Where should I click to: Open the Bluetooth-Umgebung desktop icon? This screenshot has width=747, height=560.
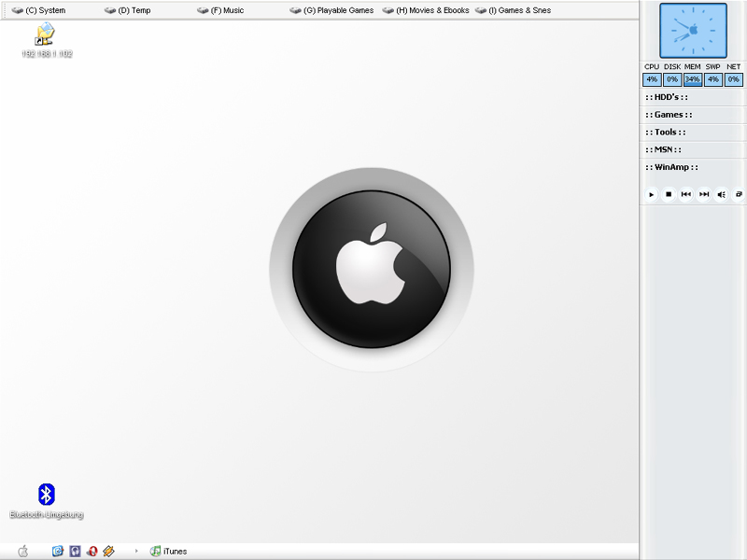pos(46,496)
